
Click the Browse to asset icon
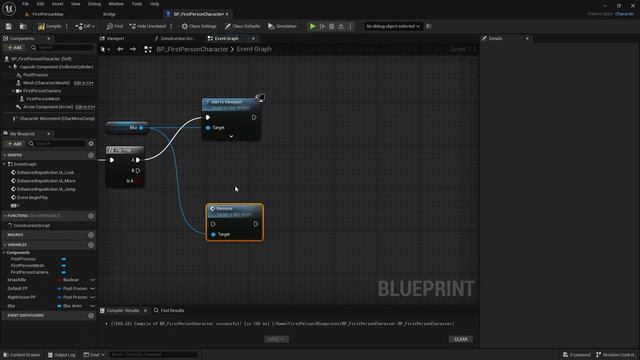23,26
